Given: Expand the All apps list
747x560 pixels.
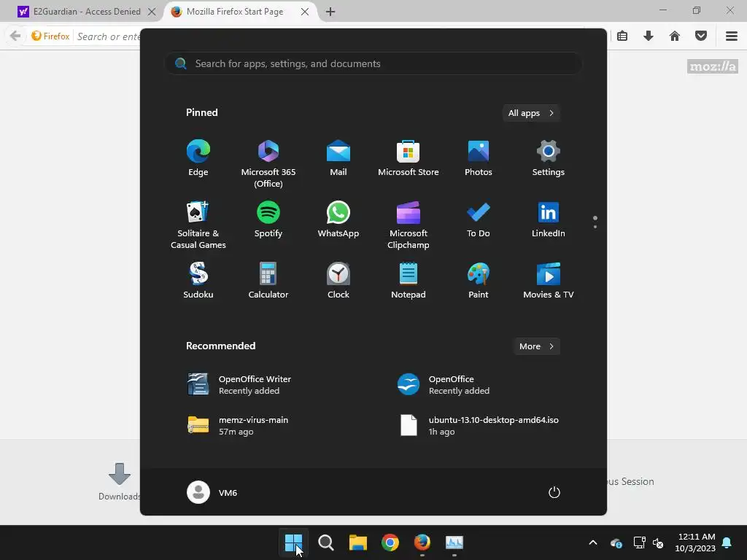Looking at the screenshot, I should [x=531, y=113].
